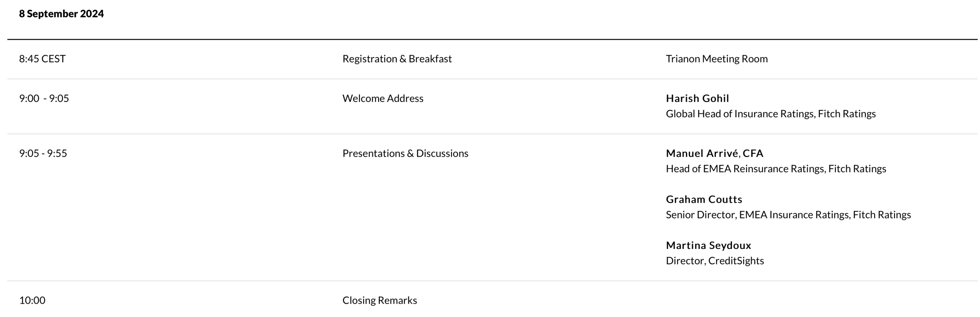Click the 9:00 - 9:05 time slot
980x317 pixels.
click(x=44, y=98)
